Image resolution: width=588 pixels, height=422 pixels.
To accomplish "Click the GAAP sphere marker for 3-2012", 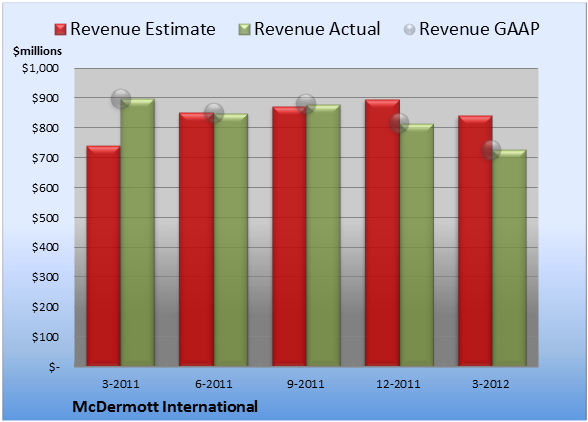I will point(491,150).
